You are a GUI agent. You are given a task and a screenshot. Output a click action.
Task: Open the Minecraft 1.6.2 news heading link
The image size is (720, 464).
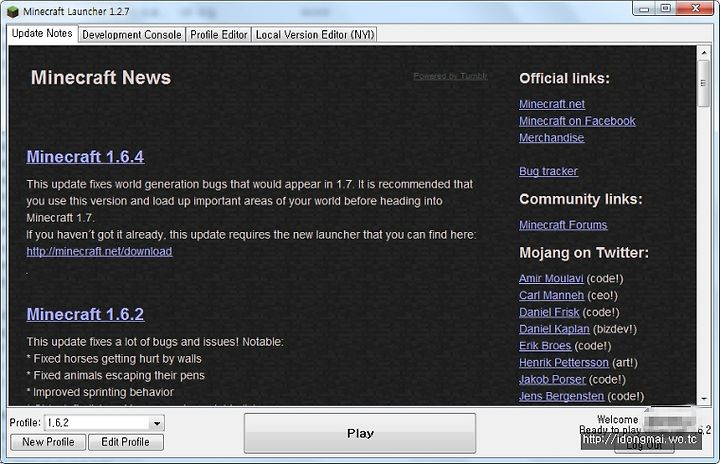pyautogui.click(x=85, y=314)
